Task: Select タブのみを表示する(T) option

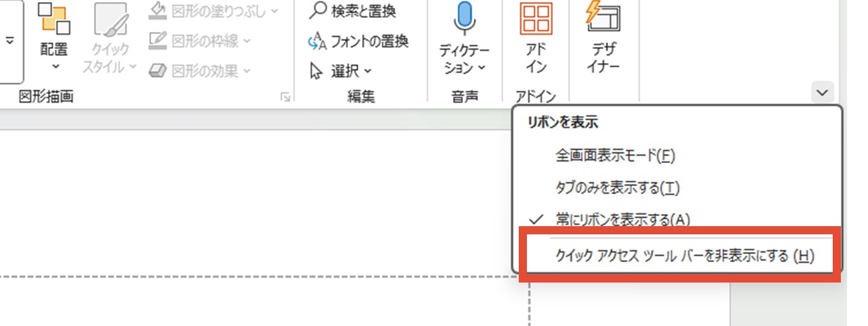Action: point(617,187)
